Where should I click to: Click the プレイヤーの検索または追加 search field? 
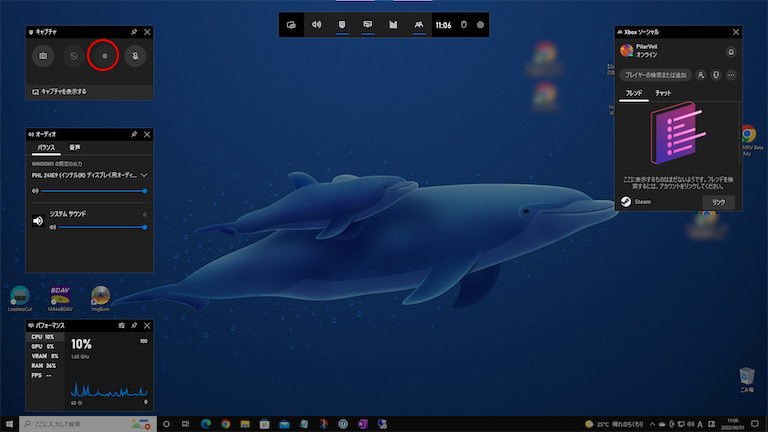[655, 75]
